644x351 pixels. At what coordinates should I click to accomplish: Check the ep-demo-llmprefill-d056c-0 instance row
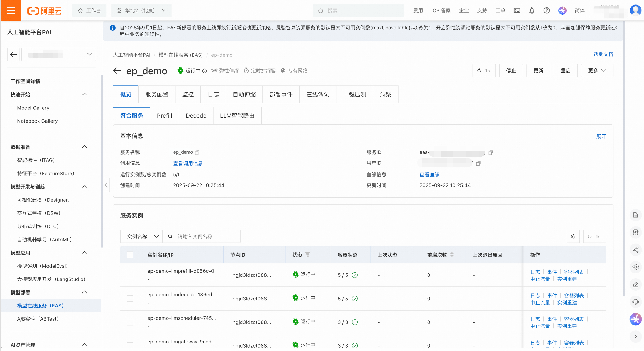pos(130,275)
